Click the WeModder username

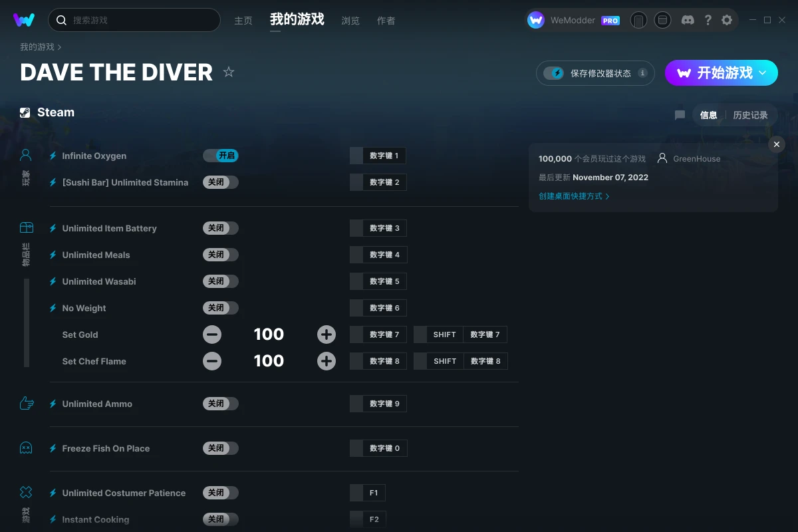pos(573,21)
